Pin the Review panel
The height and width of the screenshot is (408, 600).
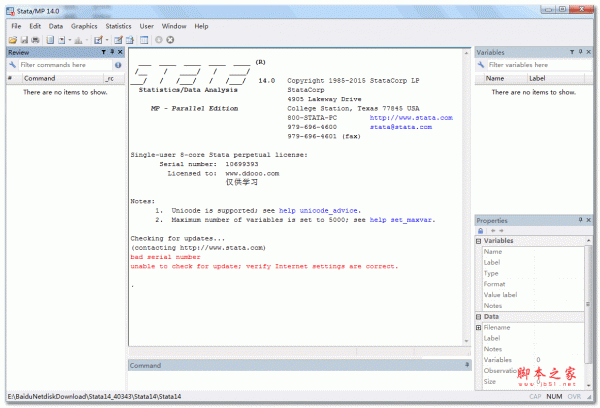pos(112,52)
